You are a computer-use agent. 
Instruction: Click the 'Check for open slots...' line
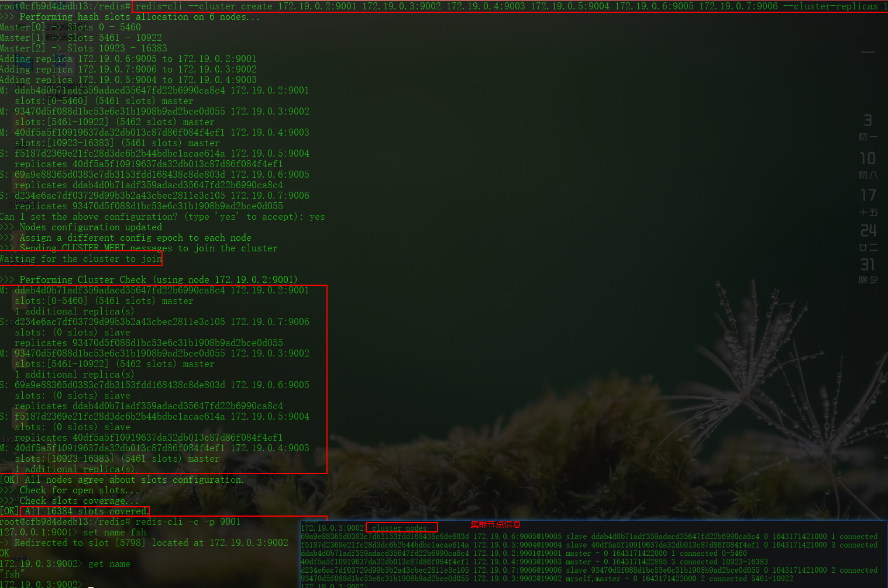pos(70,490)
